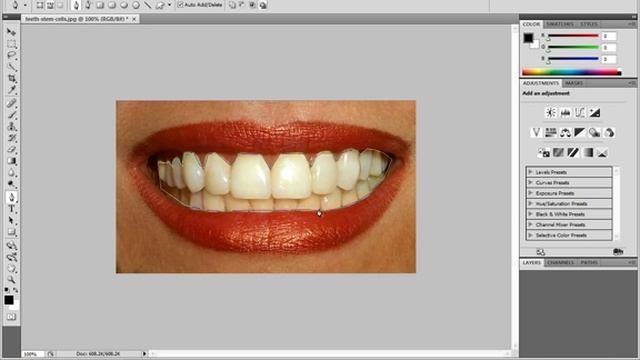Viewport: 640px width, 360px height.
Task: Select the teeth-stem-cells.jpg document tab
Action: coord(80,19)
